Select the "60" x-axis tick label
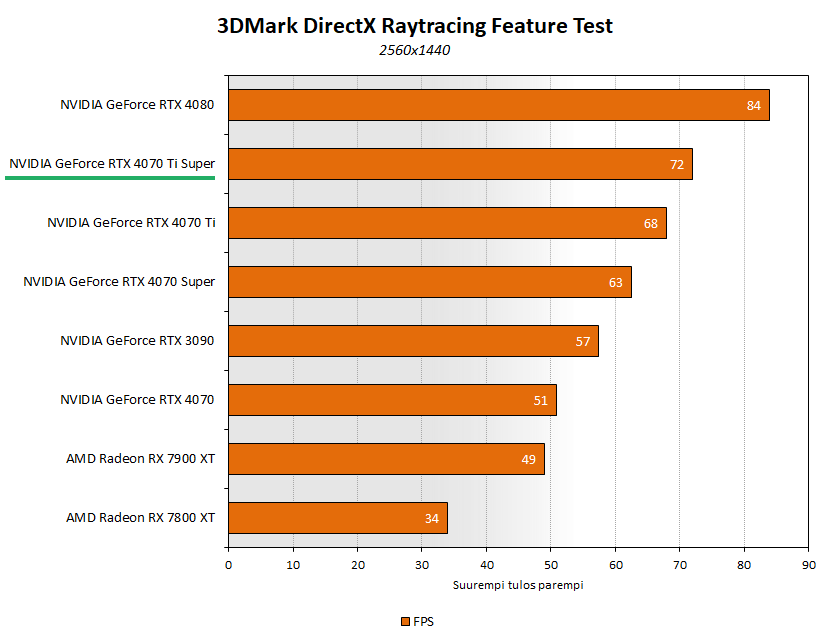This screenshot has height=643, width=830. (616, 565)
